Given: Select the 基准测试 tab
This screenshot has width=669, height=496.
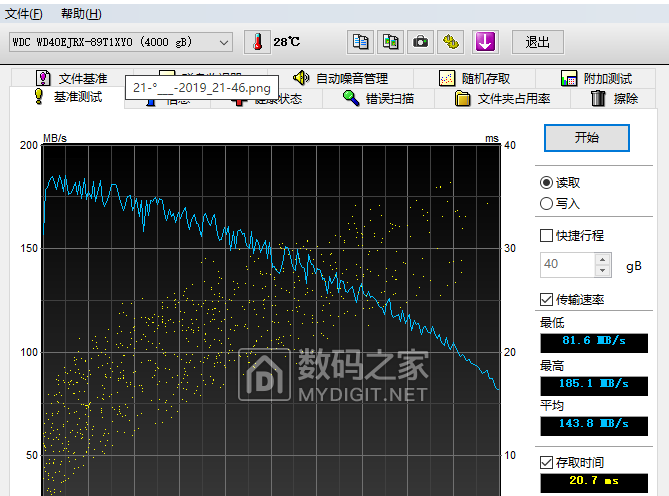Looking at the screenshot, I should tap(67, 97).
